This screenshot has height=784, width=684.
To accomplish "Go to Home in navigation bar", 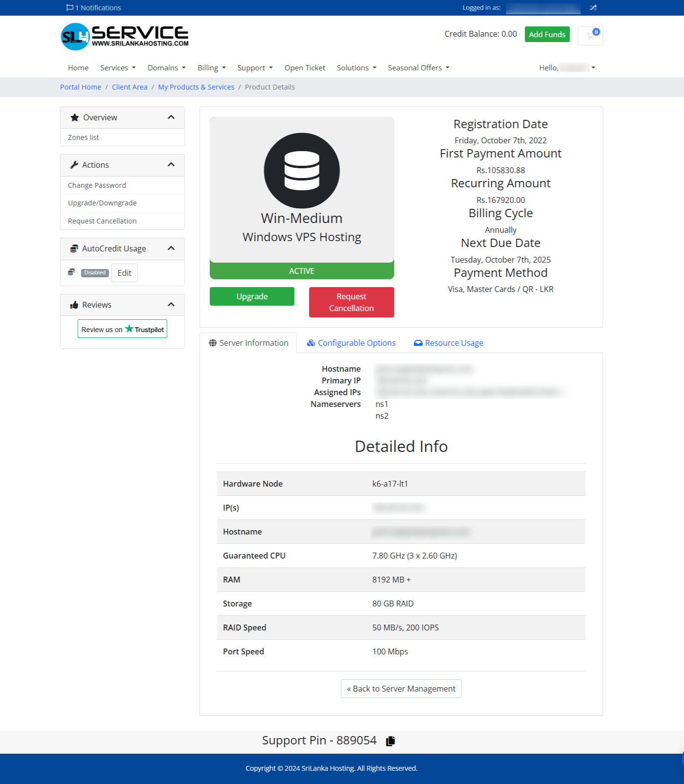I will coord(78,68).
